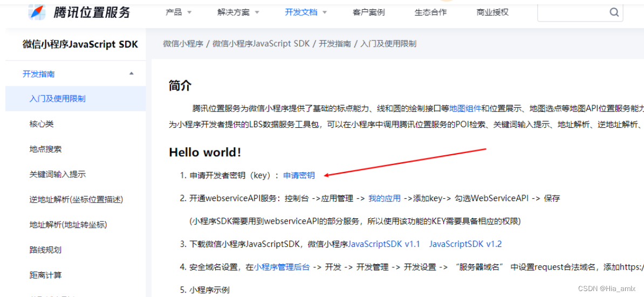
Task: Click the 地图组件 link in intro
Action: point(465,109)
